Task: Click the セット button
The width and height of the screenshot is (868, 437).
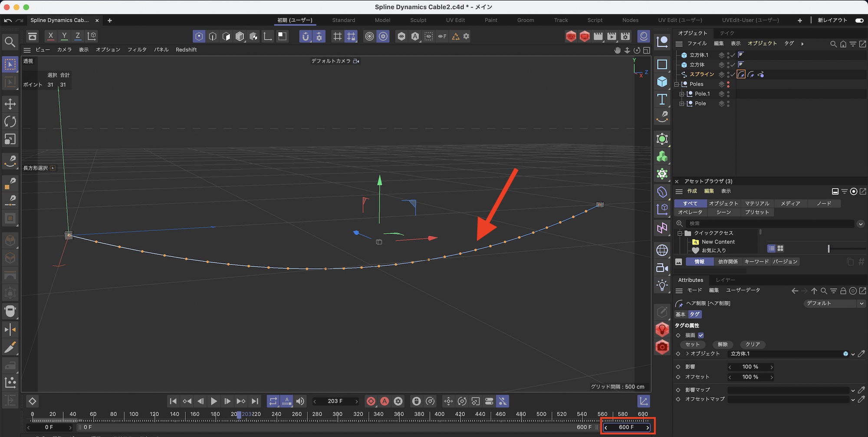Action: [x=692, y=344]
